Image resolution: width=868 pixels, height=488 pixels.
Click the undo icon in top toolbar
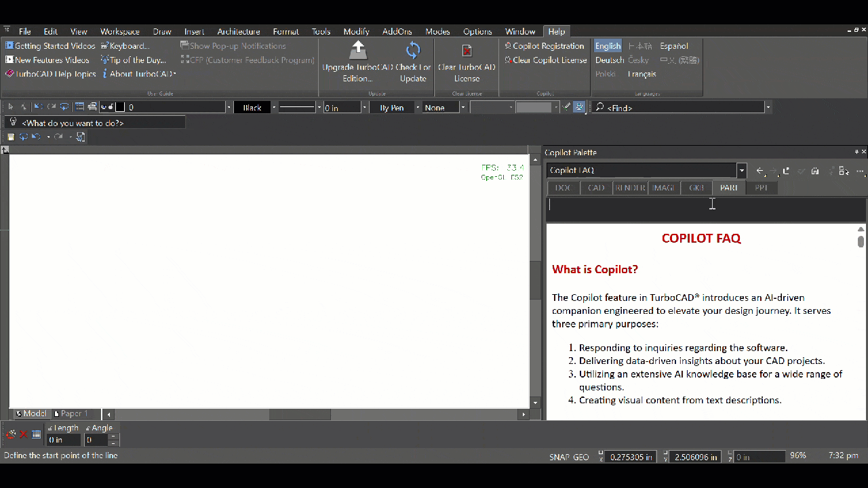38,107
